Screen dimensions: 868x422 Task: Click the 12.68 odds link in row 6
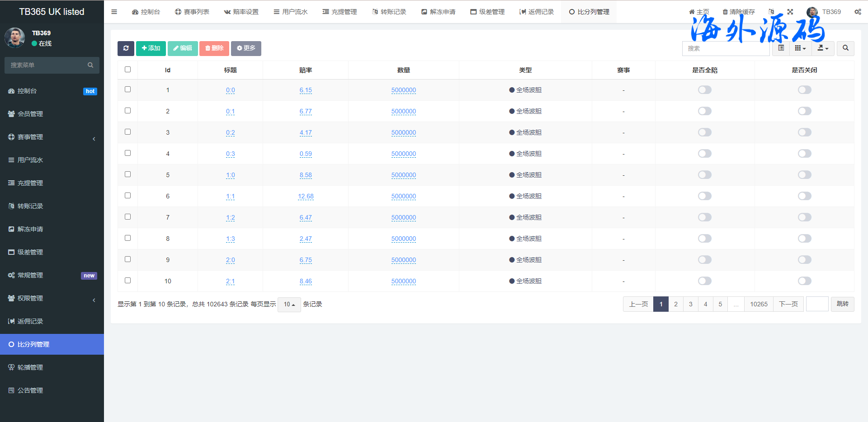tap(306, 196)
